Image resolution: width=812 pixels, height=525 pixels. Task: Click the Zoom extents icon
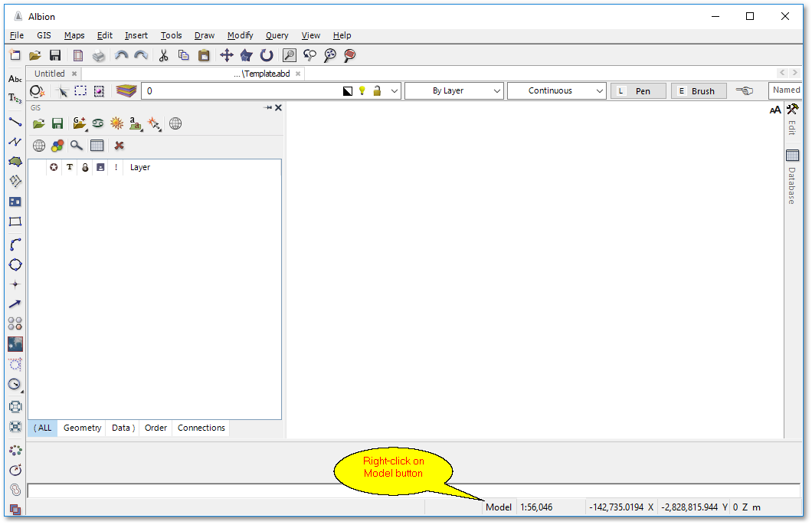(x=330, y=55)
